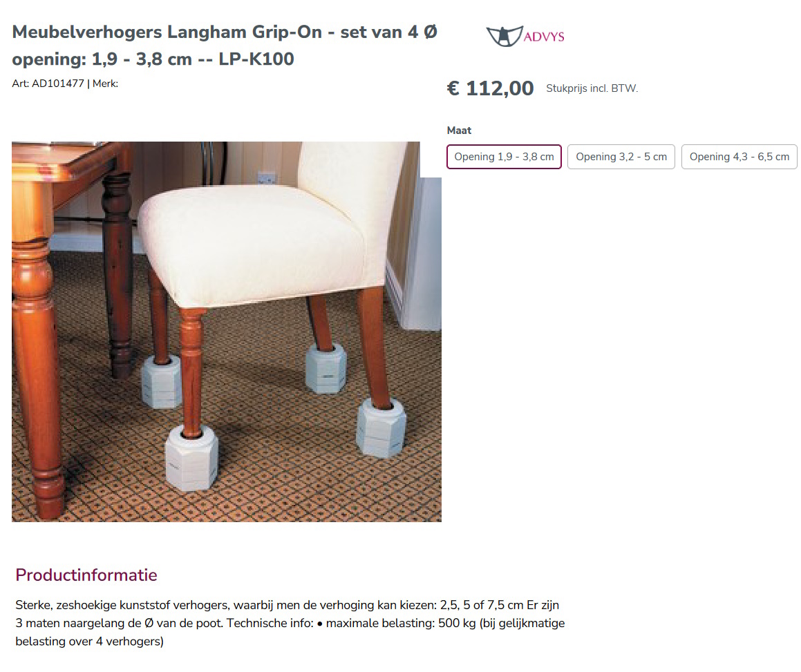Click the Maat label
Image resolution: width=801 pixels, height=672 pixels.
click(459, 131)
